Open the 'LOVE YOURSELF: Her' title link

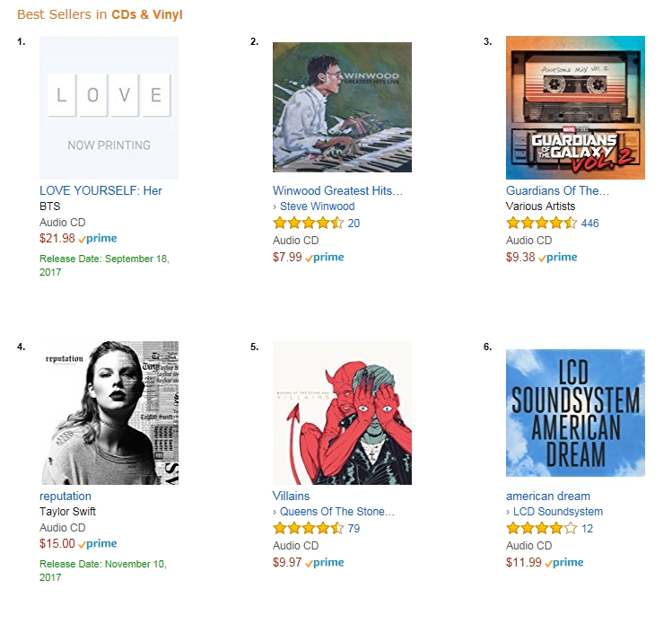[100, 190]
